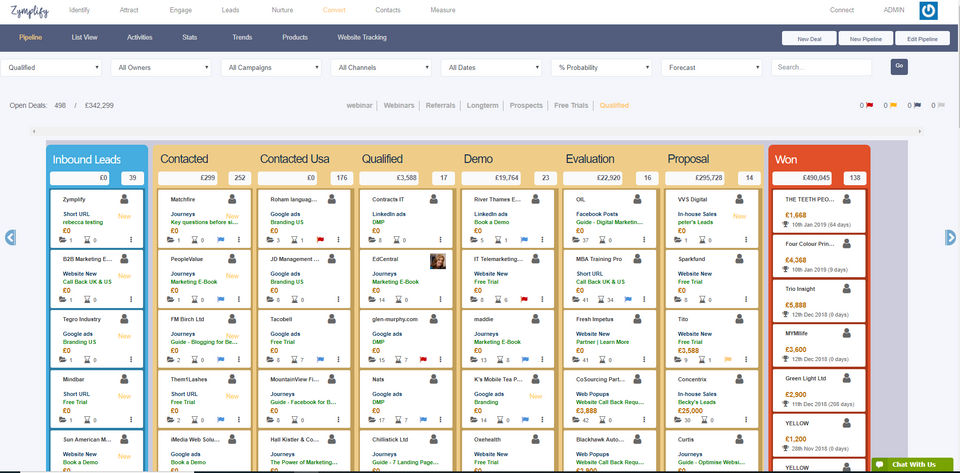
Task: Select the Referrals pipeline link
Action: coord(441,105)
